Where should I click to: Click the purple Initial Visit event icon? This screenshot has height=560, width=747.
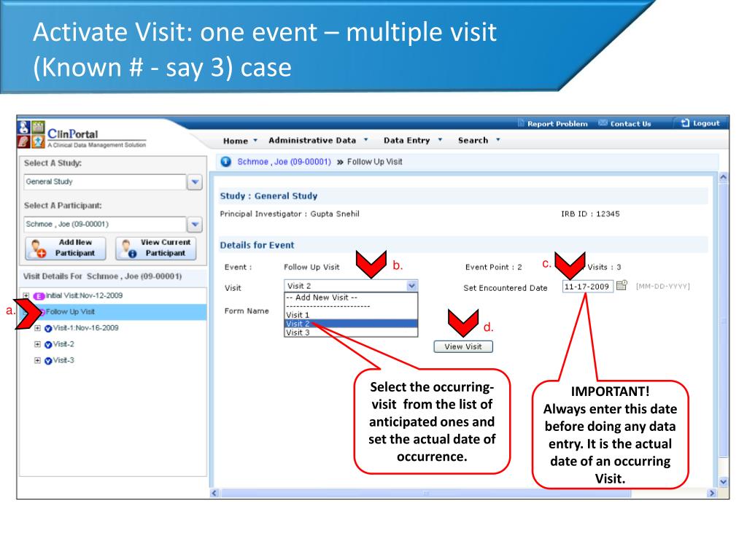point(39,296)
